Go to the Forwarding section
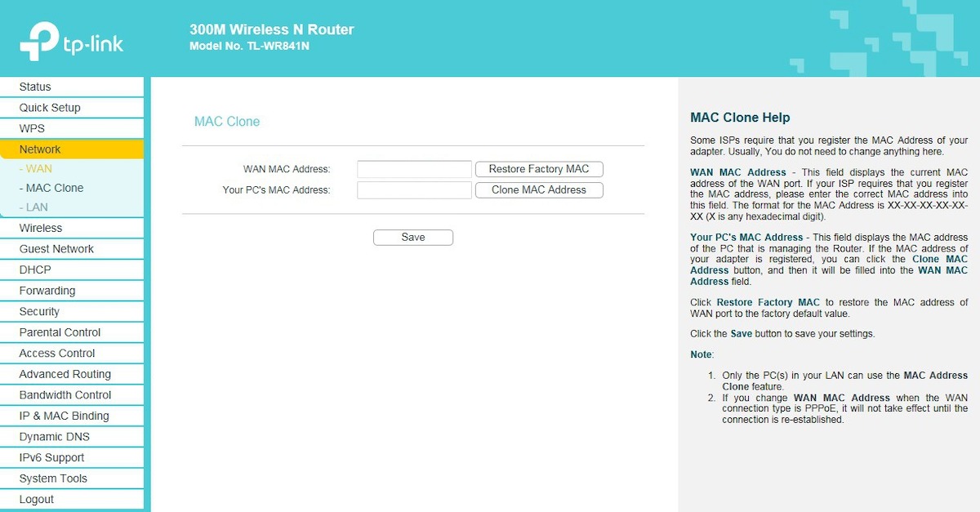Screen dimensions: 980x512 click(x=47, y=290)
